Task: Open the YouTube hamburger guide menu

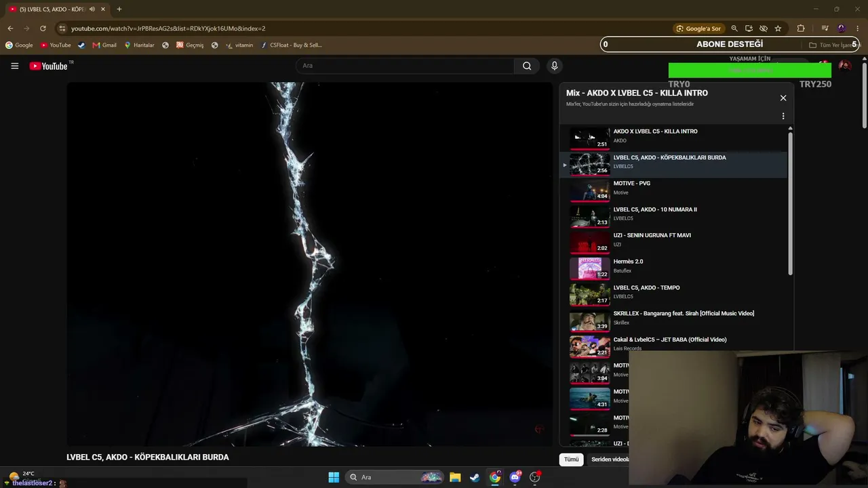Action: click(x=14, y=66)
